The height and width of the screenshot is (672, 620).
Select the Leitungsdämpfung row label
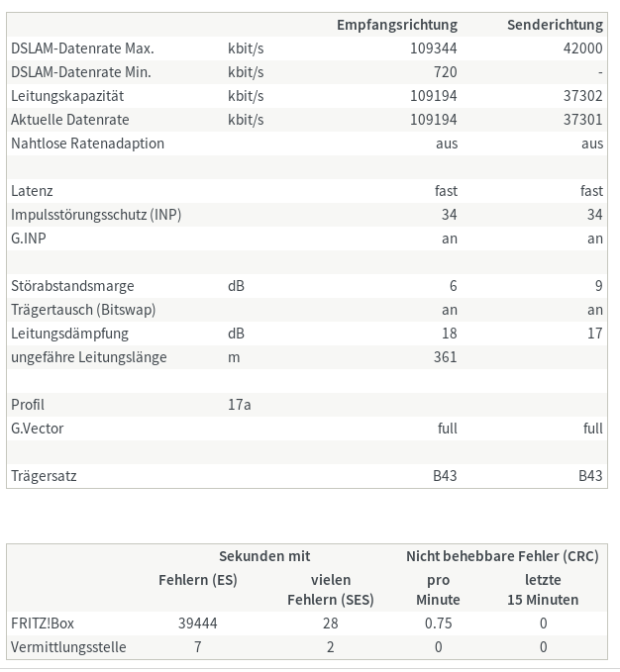69,334
